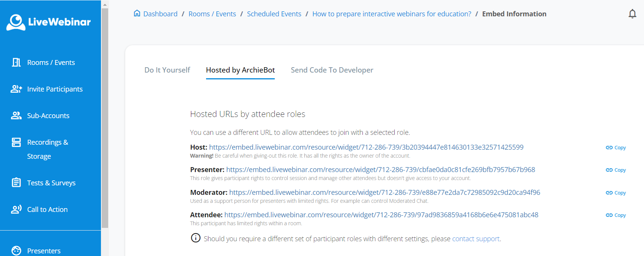644x256 pixels.
Task: Open Rooms / Events door icon in sidebar
Action: coord(16,62)
